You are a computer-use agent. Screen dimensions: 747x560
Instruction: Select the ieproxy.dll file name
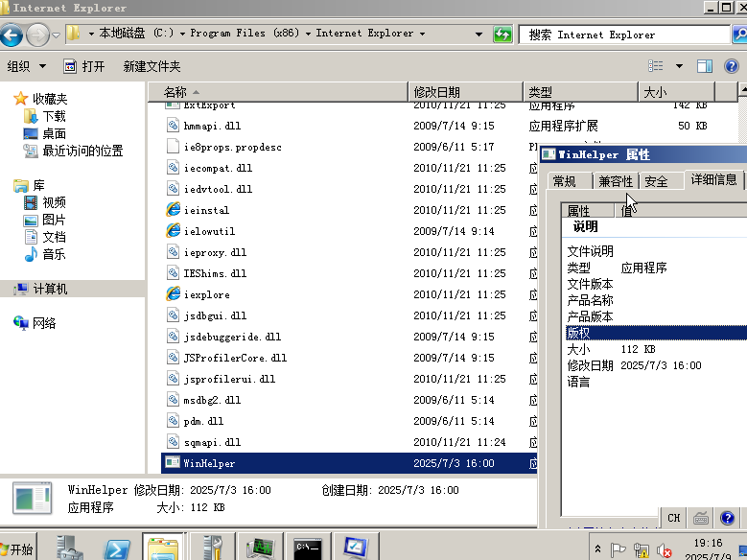(216, 252)
